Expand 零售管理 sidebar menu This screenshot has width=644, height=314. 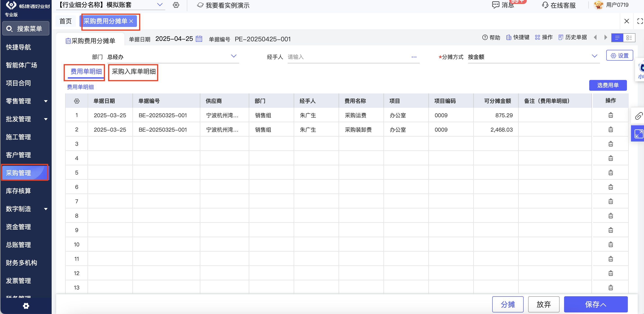click(x=26, y=101)
